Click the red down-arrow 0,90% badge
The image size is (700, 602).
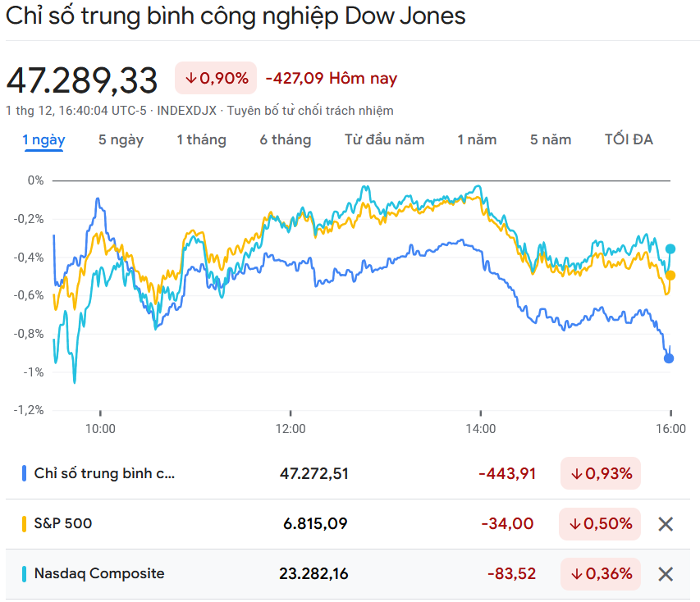[x=216, y=78]
